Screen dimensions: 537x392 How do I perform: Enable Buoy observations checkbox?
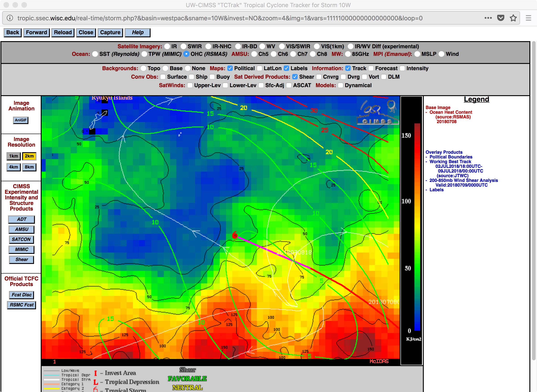pos(212,77)
